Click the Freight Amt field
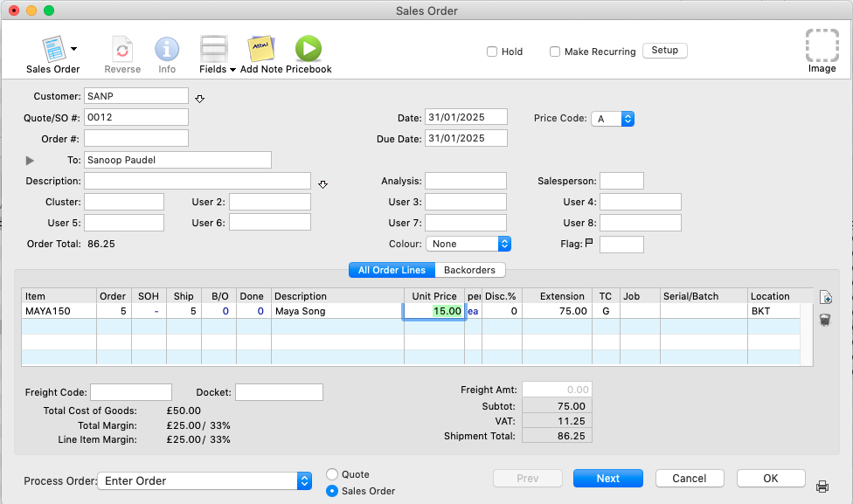This screenshot has width=853, height=504. click(x=557, y=390)
